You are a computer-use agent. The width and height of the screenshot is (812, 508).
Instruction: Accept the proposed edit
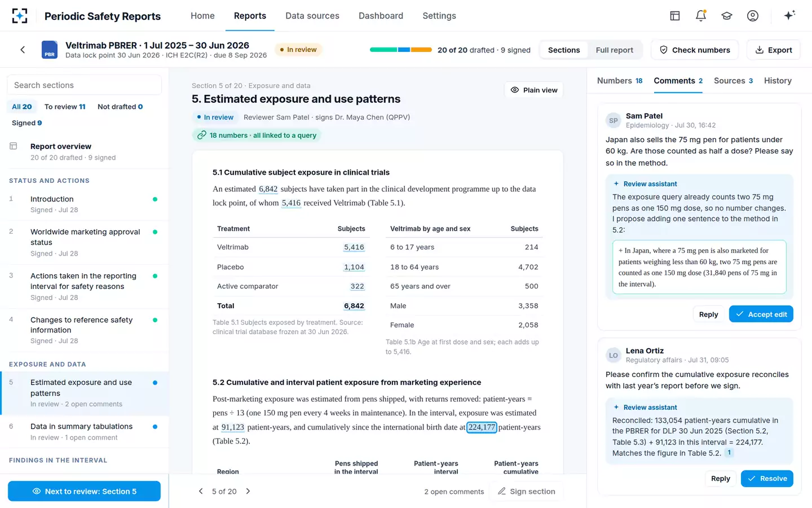tap(761, 314)
